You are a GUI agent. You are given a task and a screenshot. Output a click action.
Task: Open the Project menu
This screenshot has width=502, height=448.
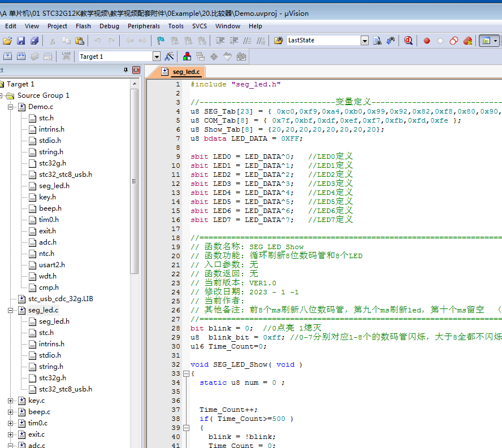click(x=57, y=26)
